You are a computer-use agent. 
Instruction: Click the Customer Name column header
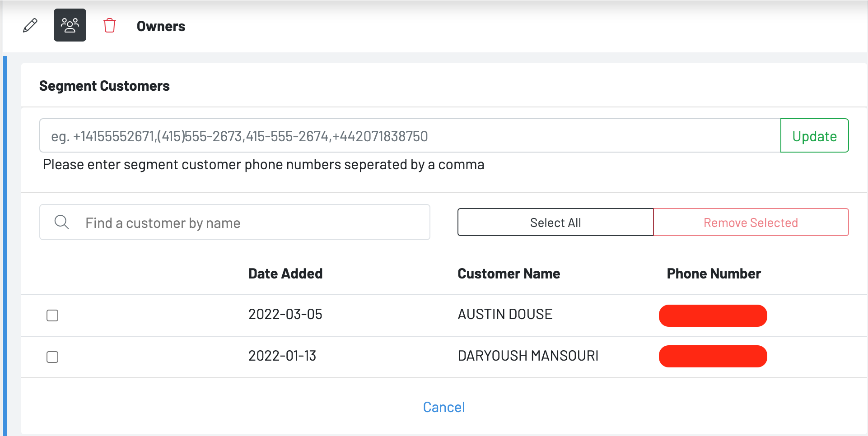tap(509, 274)
